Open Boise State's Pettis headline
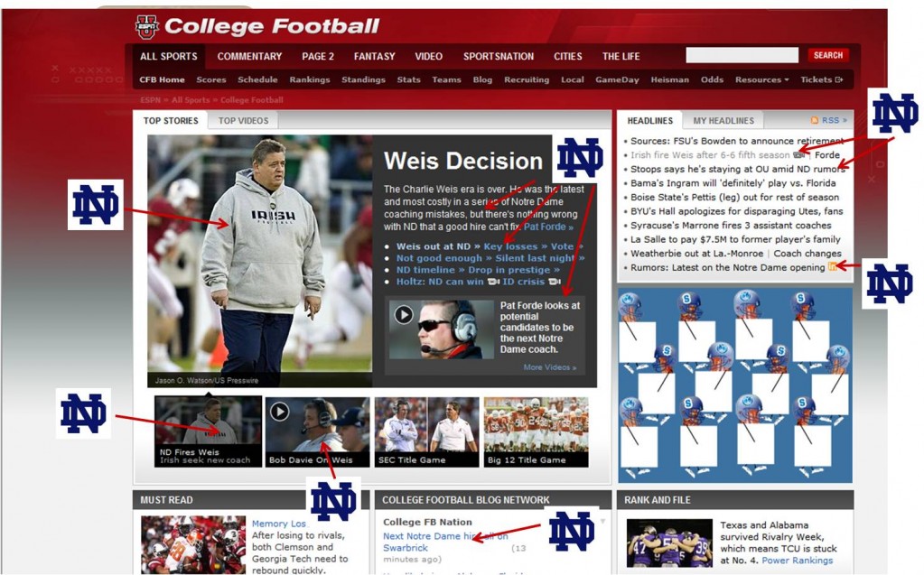924x575 pixels. [x=734, y=198]
